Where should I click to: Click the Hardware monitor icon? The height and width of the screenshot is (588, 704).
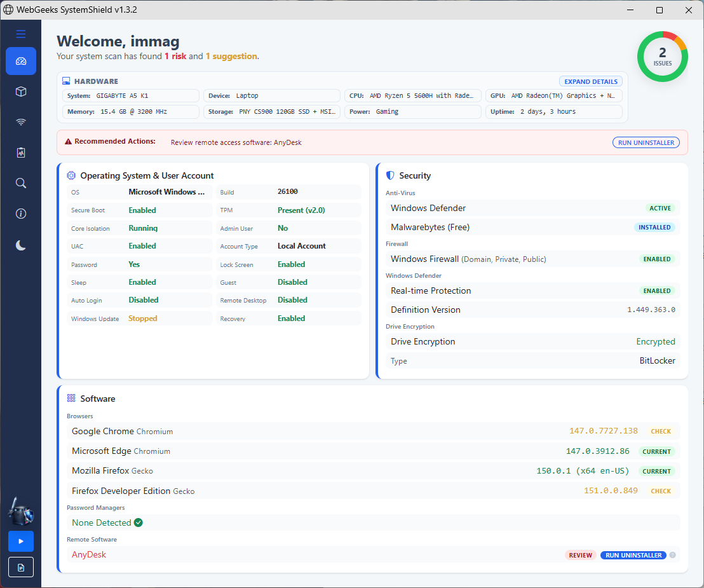pos(66,81)
